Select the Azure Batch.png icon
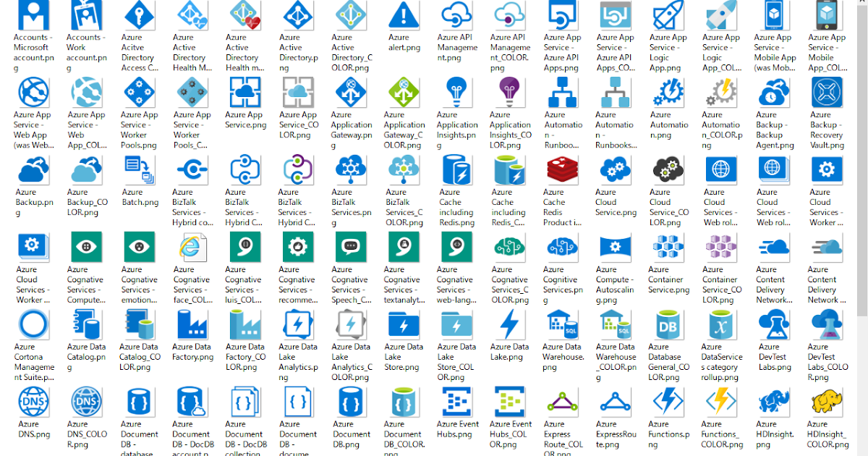The height and width of the screenshot is (456, 868). coord(139,169)
